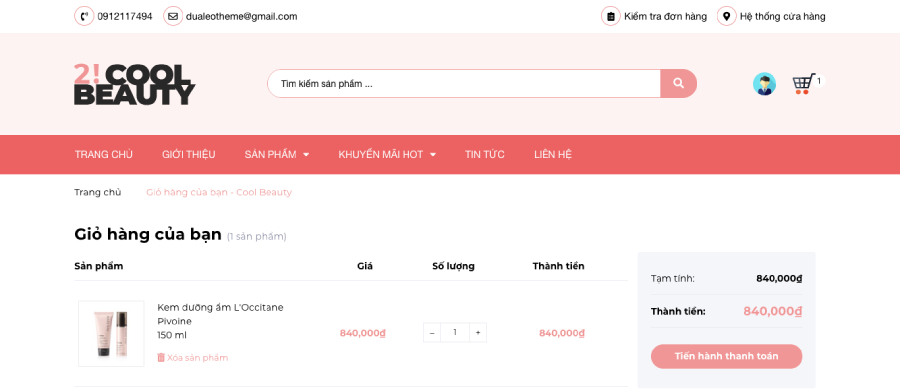Click the Trang chủ breadcrumb link

click(98, 192)
